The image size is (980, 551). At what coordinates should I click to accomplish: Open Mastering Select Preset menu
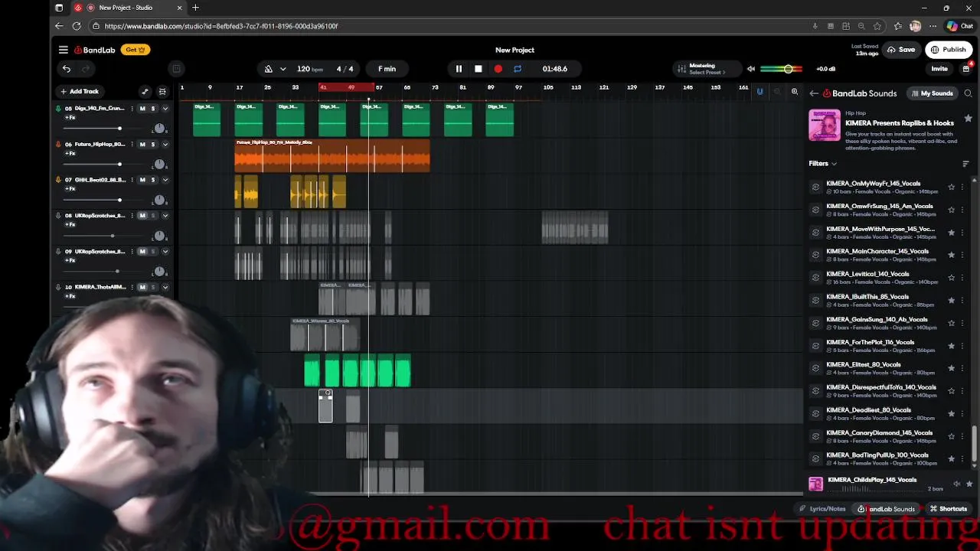click(707, 69)
